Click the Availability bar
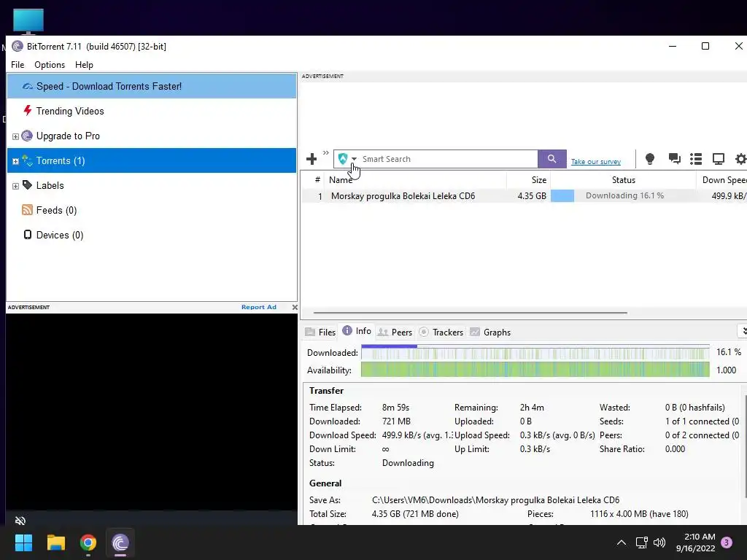Image resolution: width=747 pixels, height=560 pixels. click(x=535, y=370)
